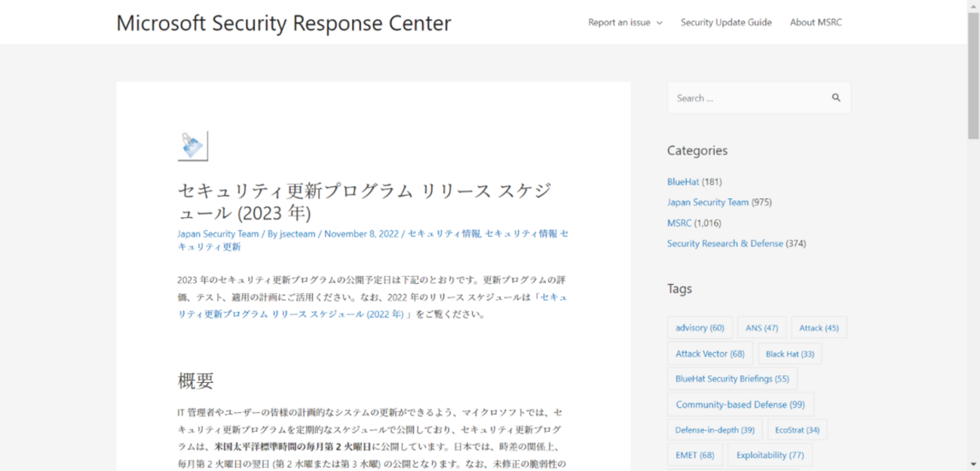
Task: Open the post title セキュリティ更新プログラム リリース スケジュール
Action: pos(364,200)
